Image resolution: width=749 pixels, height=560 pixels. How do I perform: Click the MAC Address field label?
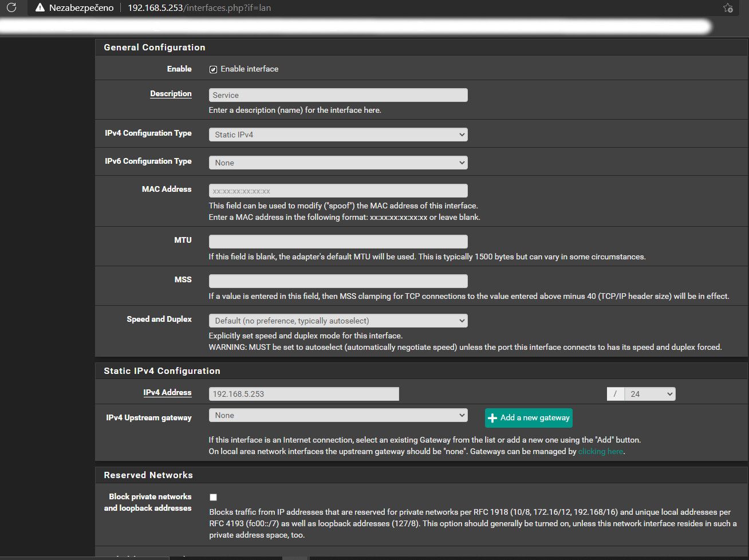click(x=167, y=190)
